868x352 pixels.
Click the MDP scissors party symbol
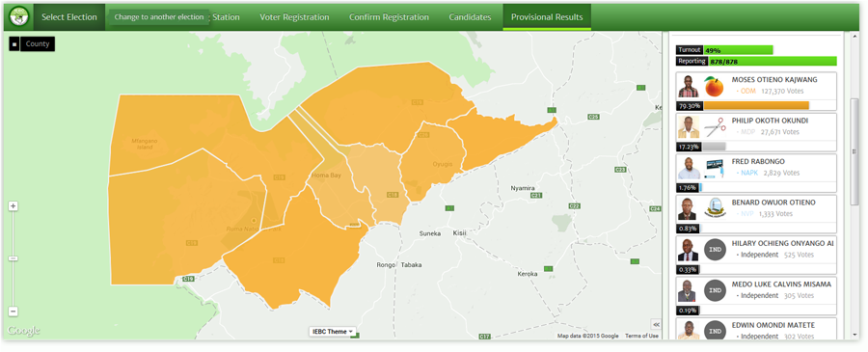tap(714, 127)
